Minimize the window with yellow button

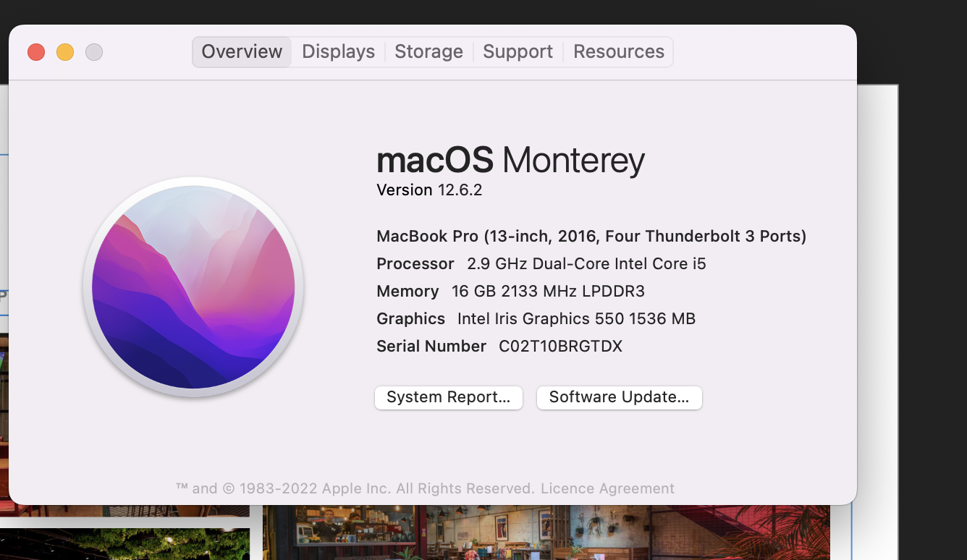coord(65,52)
